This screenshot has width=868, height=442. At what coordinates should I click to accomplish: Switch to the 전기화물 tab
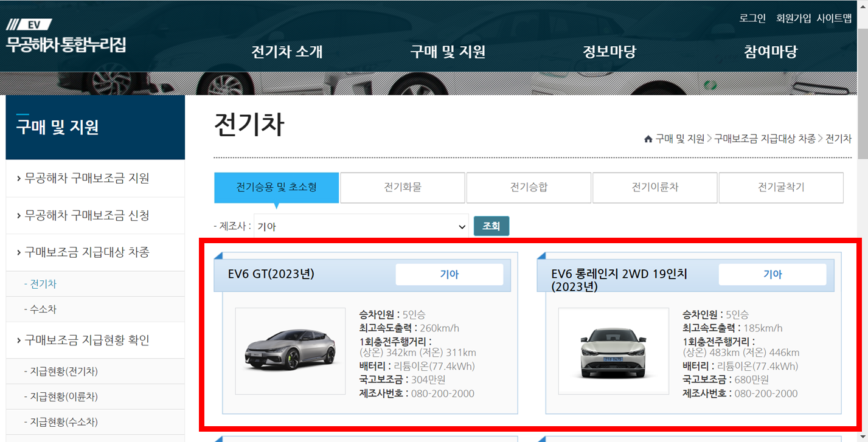point(403,187)
